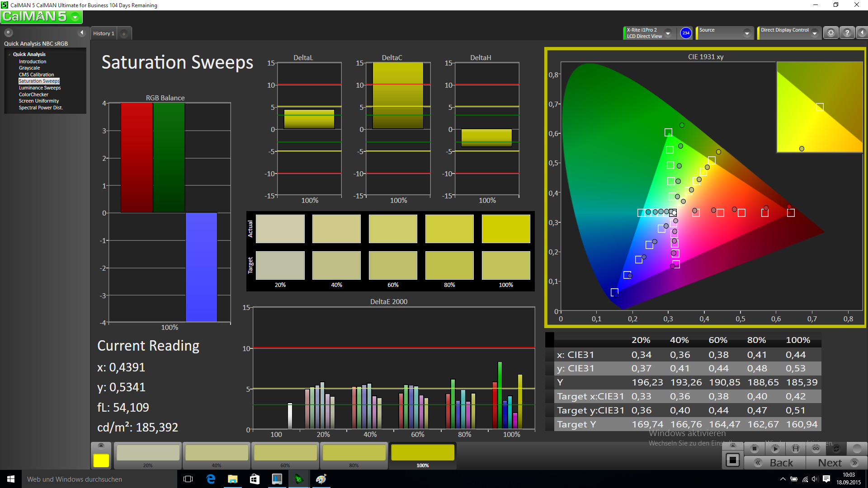Open help with the question mark icon
Screen dimensions: 868x488
click(847, 33)
